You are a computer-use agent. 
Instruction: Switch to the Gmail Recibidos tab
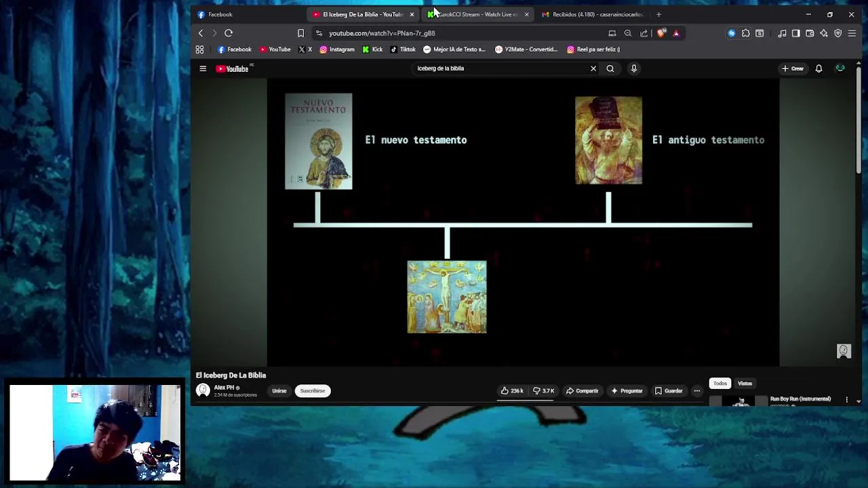click(593, 14)
